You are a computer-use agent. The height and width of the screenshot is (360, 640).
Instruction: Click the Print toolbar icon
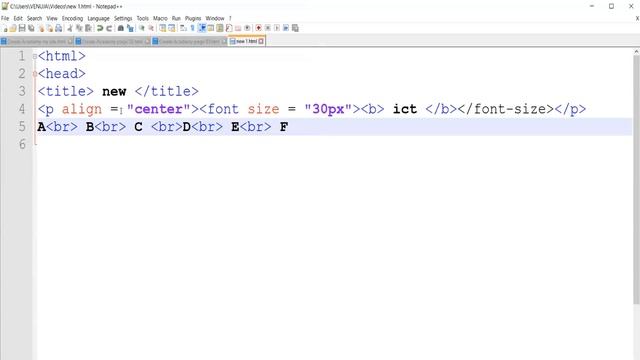59,28
